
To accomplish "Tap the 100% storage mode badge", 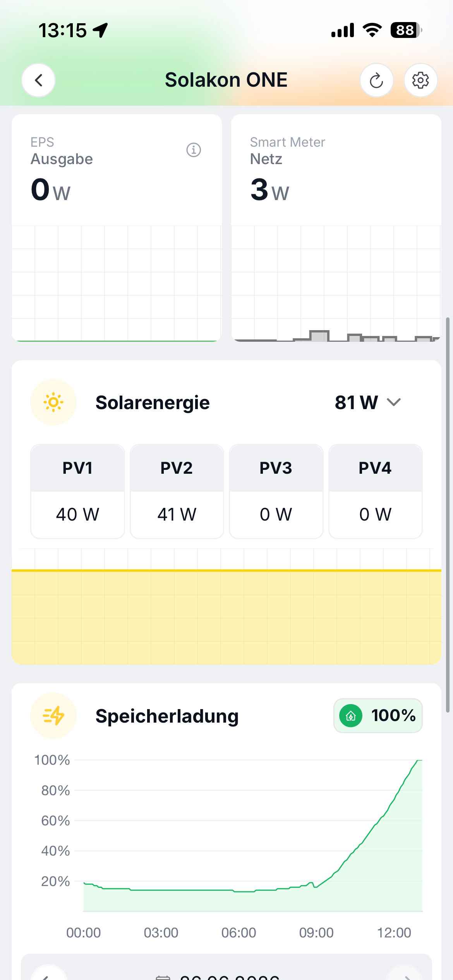I will [378, 716].
